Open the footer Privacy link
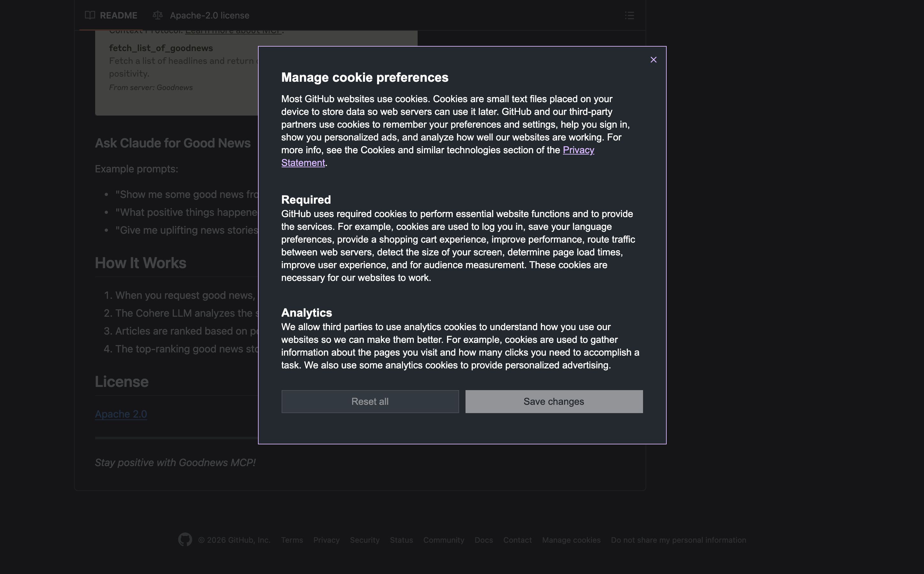 click(326, 540)
